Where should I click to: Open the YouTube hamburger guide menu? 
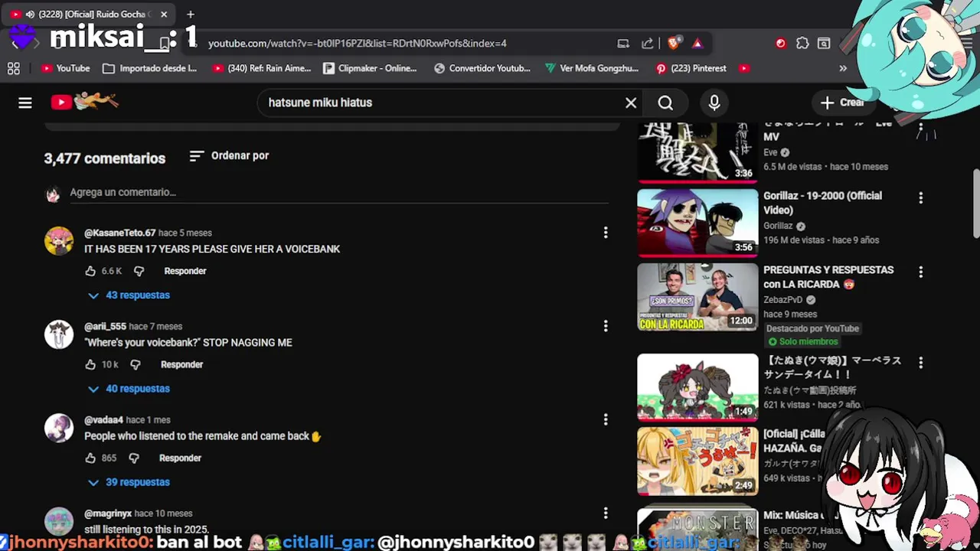point(25,103)
